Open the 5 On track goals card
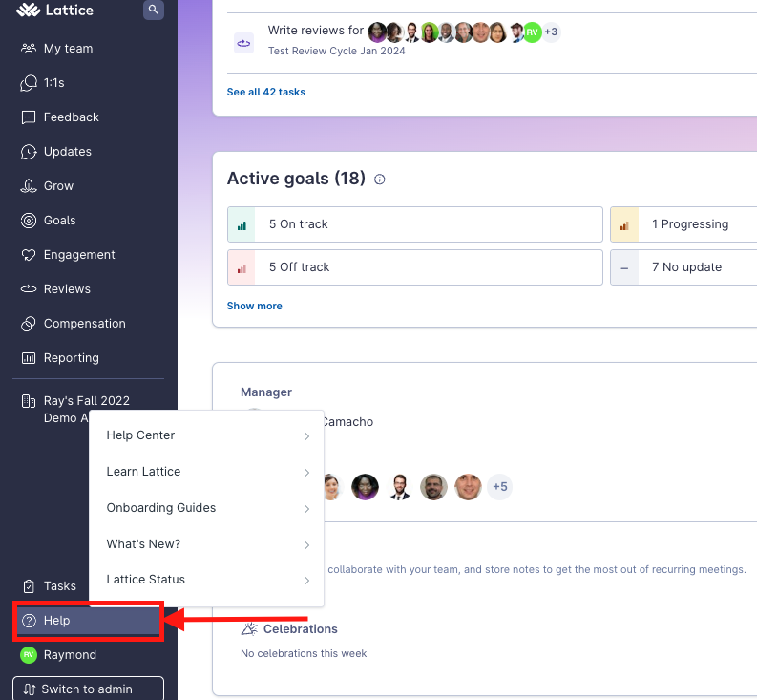757x700 pixels. [x=414, y=224]
